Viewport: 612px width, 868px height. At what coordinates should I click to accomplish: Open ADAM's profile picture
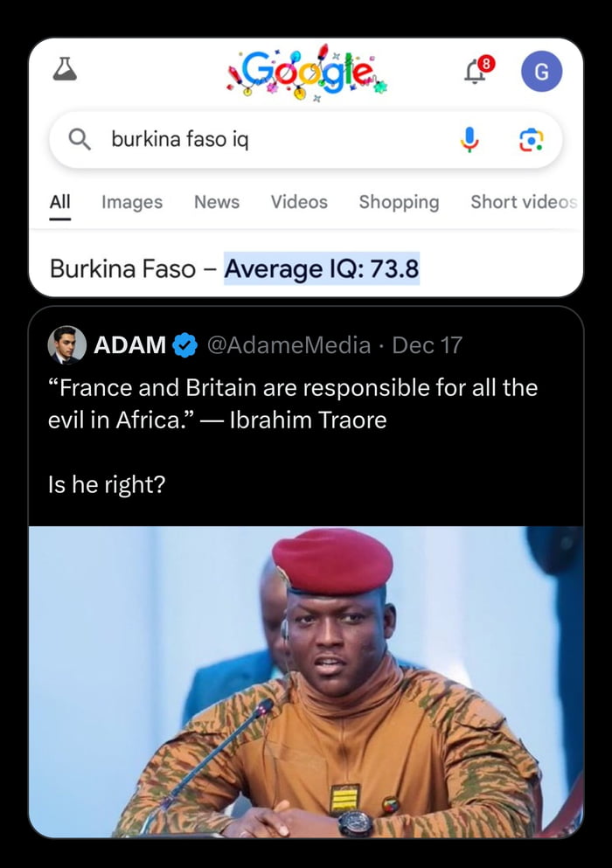67,344
